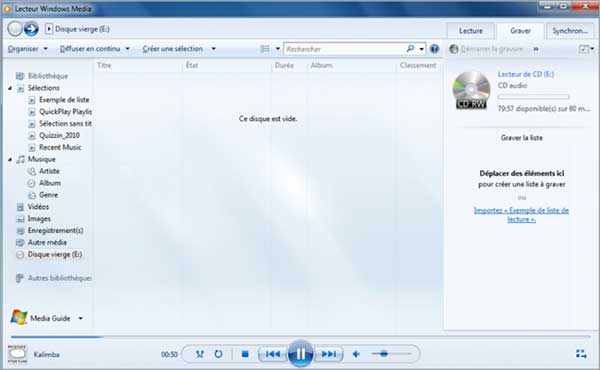Sort by the Classement column header
Screen dimensions: 600x370
[x=418, y=65]
